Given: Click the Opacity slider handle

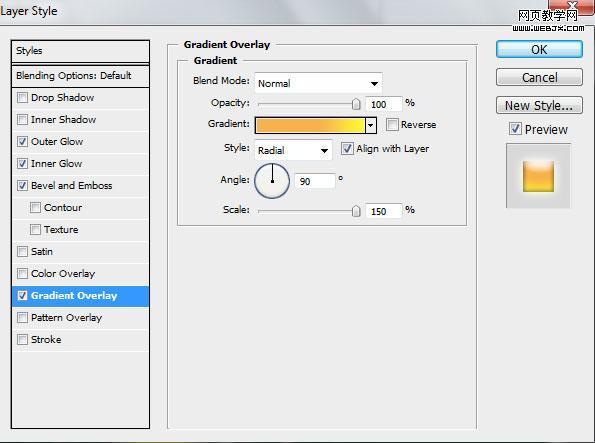Looking at the screenshot, I should coord(356,104).
